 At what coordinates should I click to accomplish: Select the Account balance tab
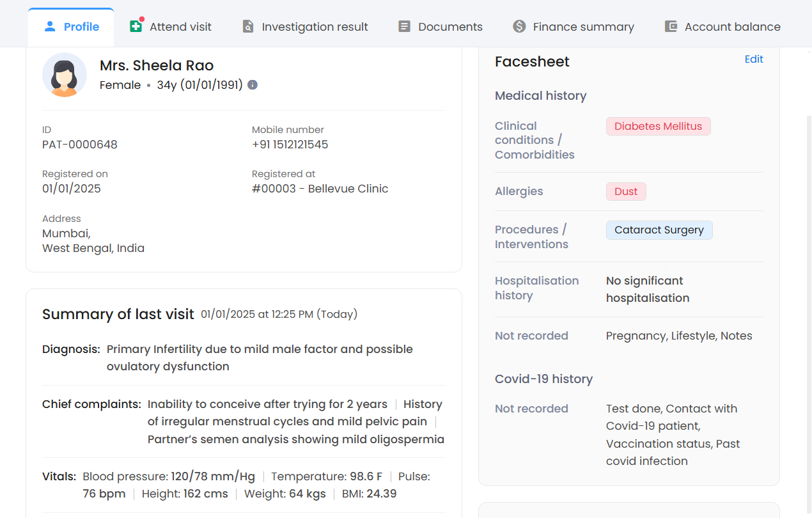pos(732,27)
